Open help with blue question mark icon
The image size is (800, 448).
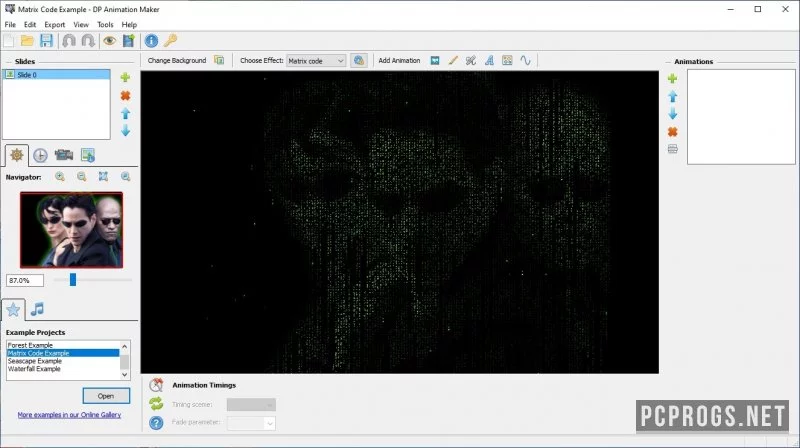tap(156, 422)
